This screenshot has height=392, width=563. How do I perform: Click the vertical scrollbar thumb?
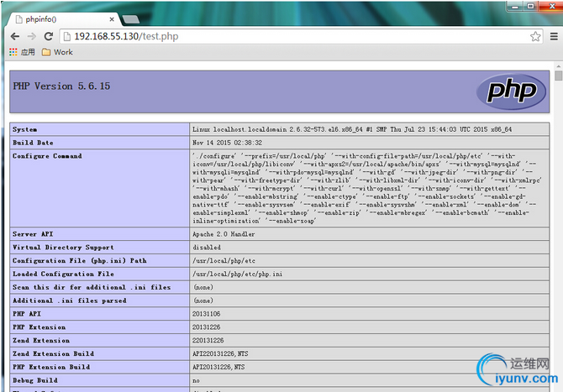(558, 76)
